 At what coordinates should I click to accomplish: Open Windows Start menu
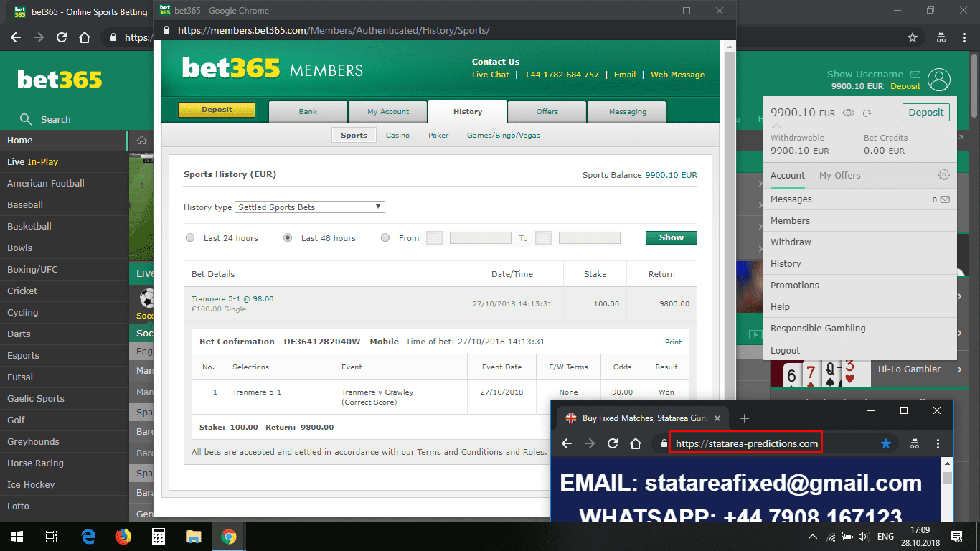tap(17, 536)
